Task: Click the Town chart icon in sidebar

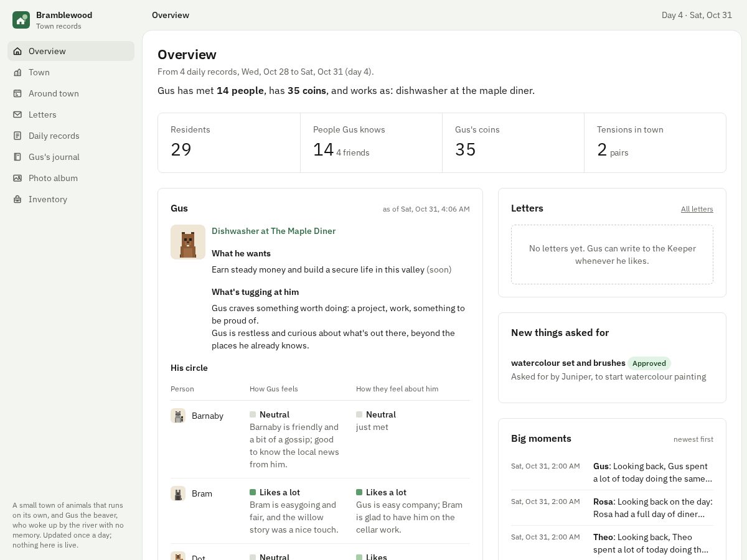Action: (17, 72)
